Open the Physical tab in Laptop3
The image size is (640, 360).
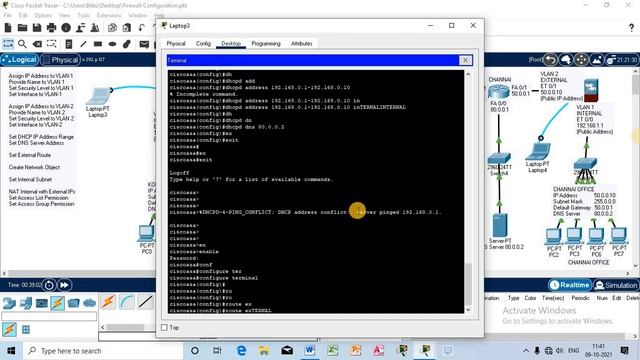pos(176,43)
